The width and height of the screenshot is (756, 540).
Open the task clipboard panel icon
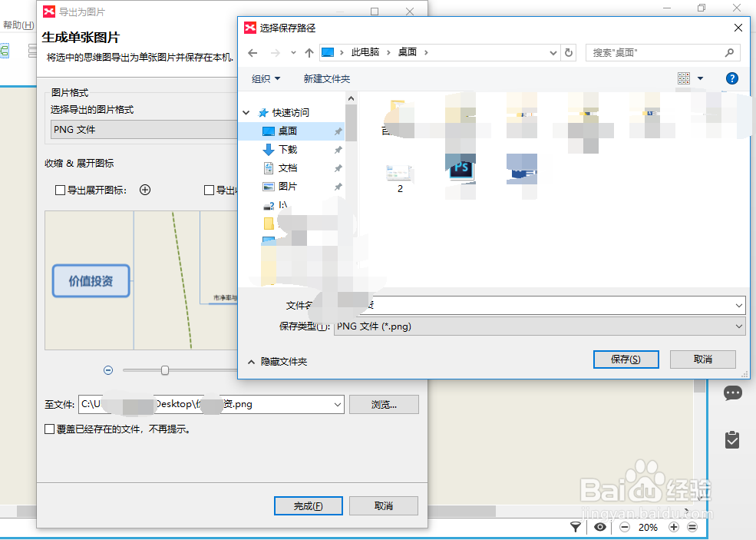(732, 439)
